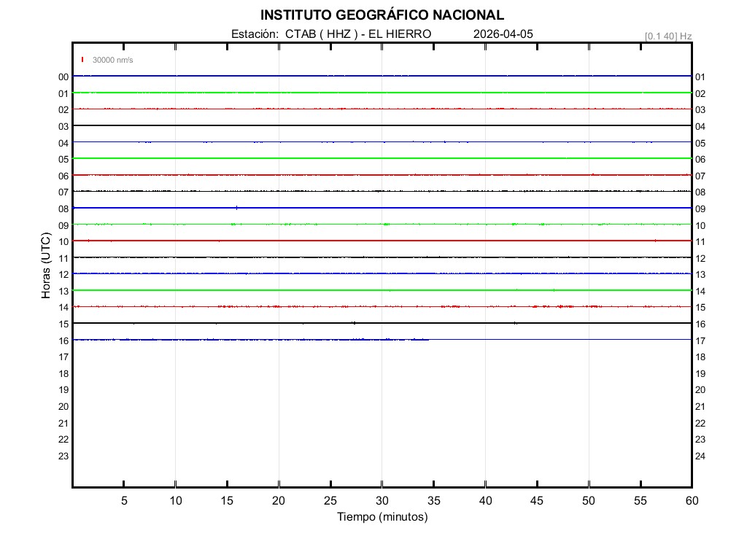Click the spike on the 08 hour trace
The height and width of the screenshot is (560, 747).
click(x=236, y=208)
